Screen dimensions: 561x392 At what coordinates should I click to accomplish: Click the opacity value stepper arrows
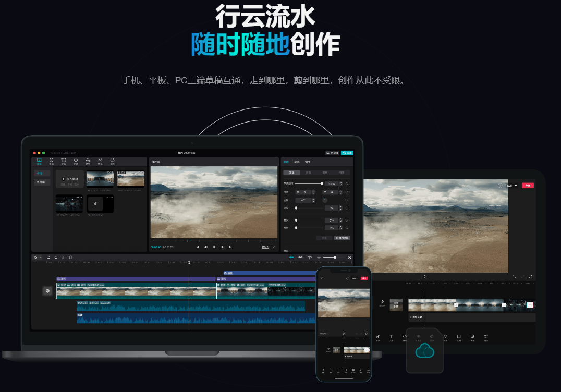340,183
